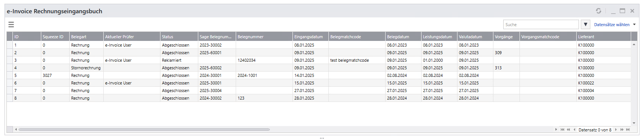
Task: Go to last record in pager
Action: [x=628, y=130]
